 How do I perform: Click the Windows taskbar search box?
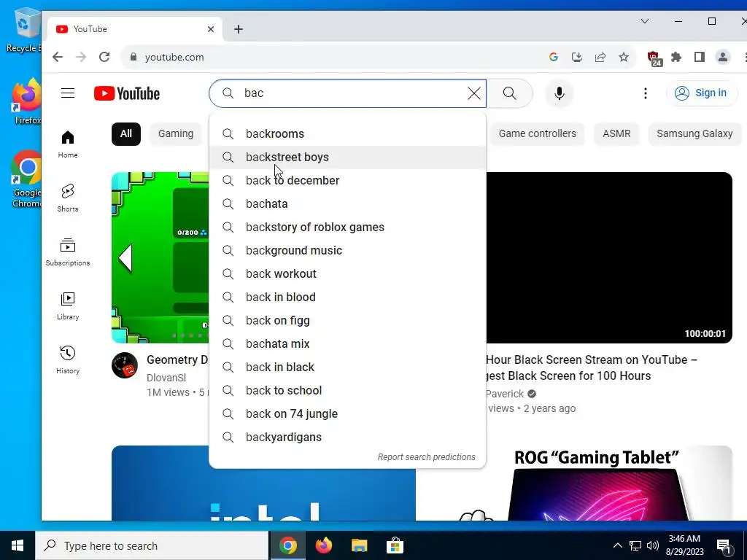[x=152, y=545]
